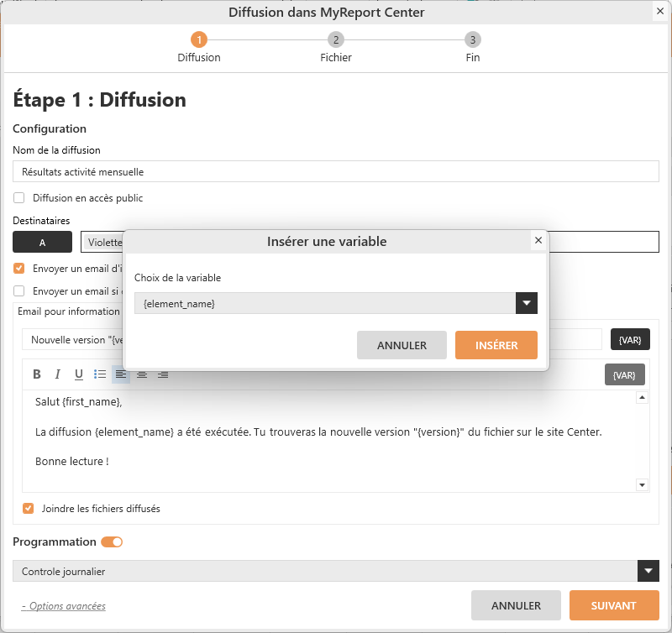Insert a bulleted list in the email body
The image size is (672, 633).
[x=100, y=374]
